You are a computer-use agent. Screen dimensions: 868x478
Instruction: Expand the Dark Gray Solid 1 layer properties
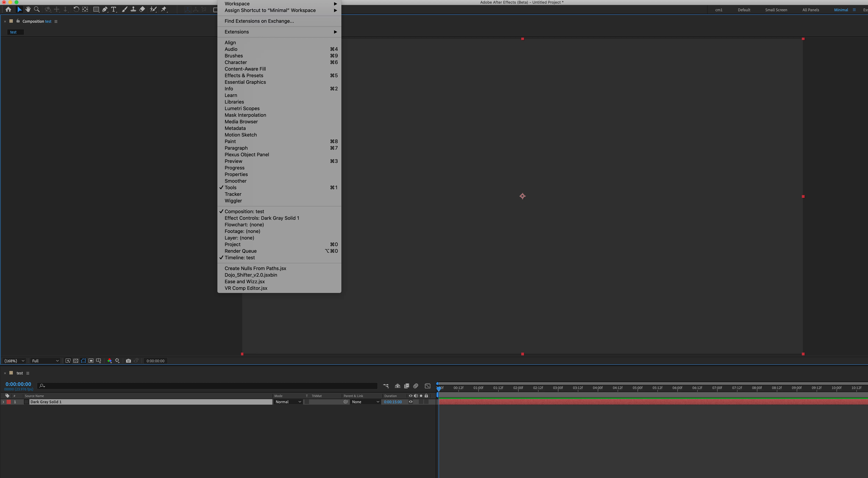pos(3,402)
